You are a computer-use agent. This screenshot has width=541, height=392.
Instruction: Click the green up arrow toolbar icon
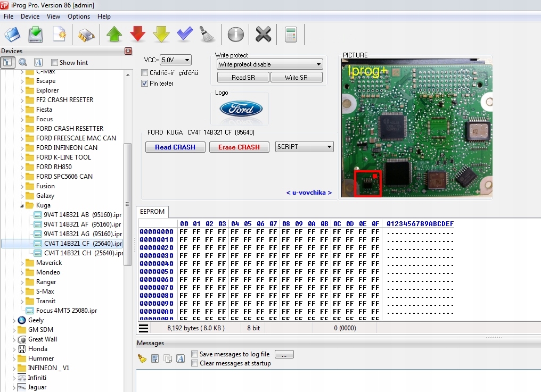[x=114, y=35]
